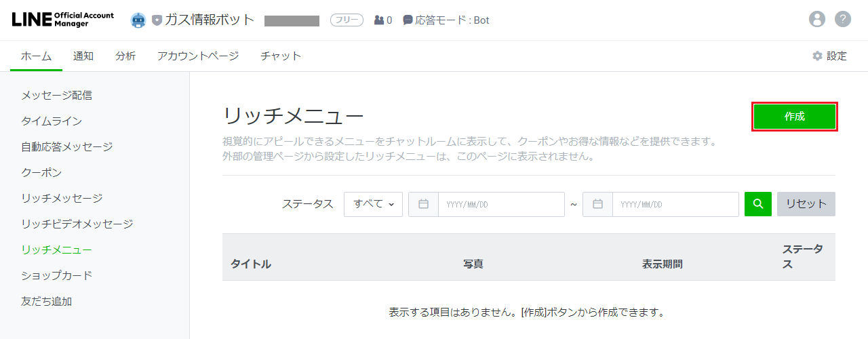Viewport: 868px width, 339px height.
Task: Open the end date calendar icon
Action: tap(598, 204)
